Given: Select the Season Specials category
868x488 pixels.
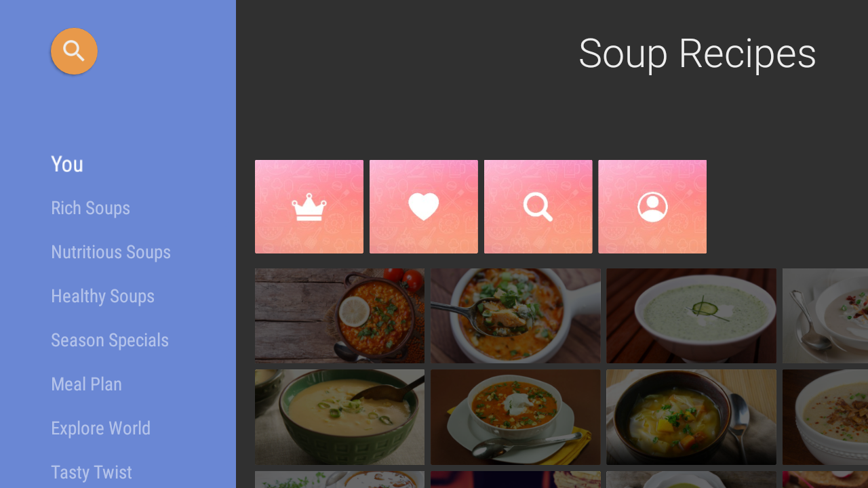Looking at the screenshot, I should [x=110, y=340].
